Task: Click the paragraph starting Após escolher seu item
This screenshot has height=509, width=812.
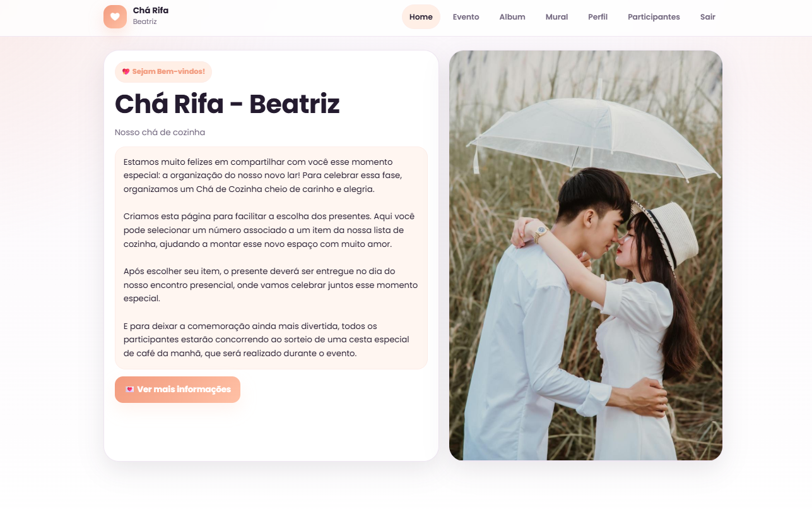Action: tap(270, 285)
